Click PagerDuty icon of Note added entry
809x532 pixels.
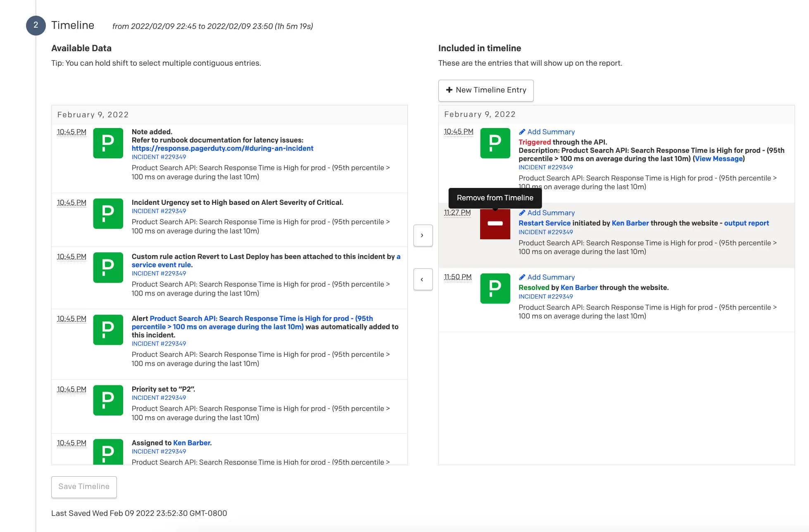coord(108,143)
